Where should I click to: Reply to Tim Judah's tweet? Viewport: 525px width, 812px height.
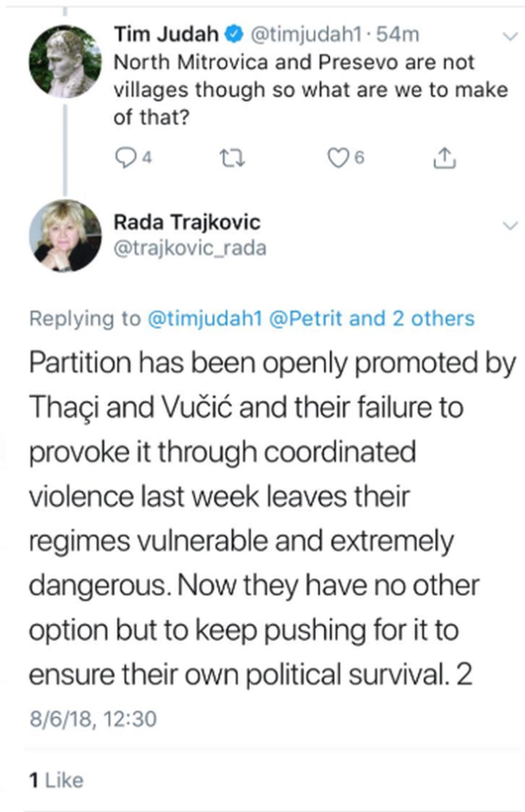click(125, 157)
